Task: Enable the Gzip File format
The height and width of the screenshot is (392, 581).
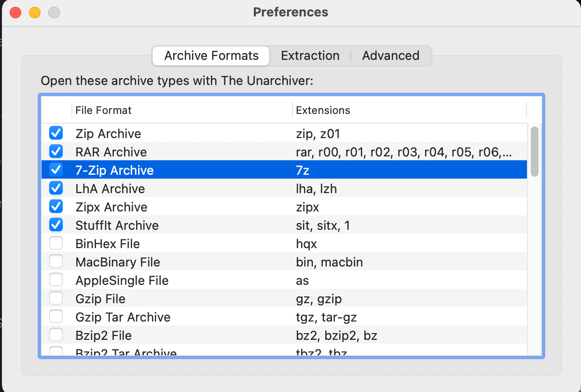Action: 56,298
